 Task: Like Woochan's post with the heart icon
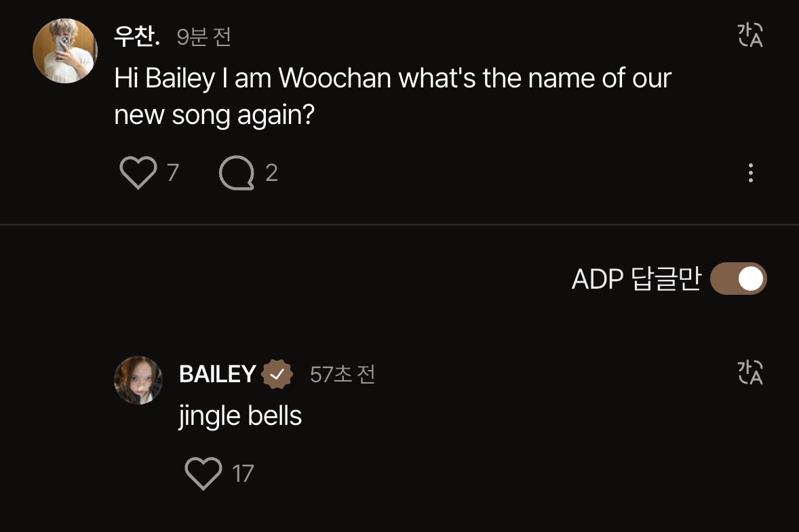pos(138,173)
